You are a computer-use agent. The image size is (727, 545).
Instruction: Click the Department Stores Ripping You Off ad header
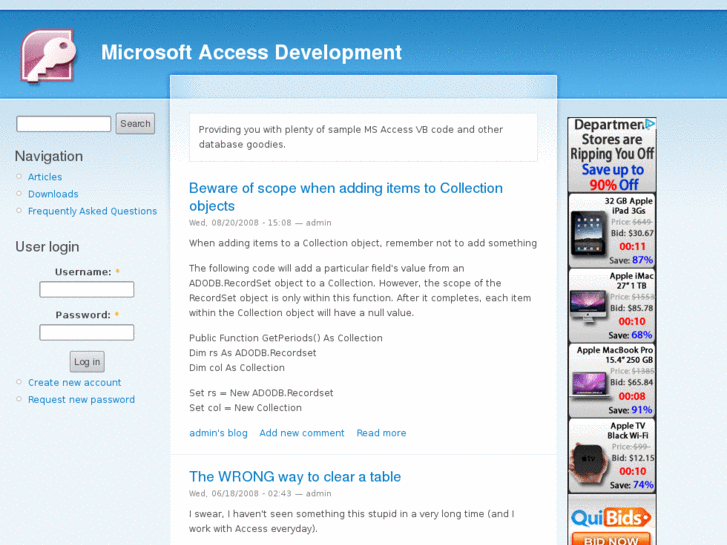point(612,139)
